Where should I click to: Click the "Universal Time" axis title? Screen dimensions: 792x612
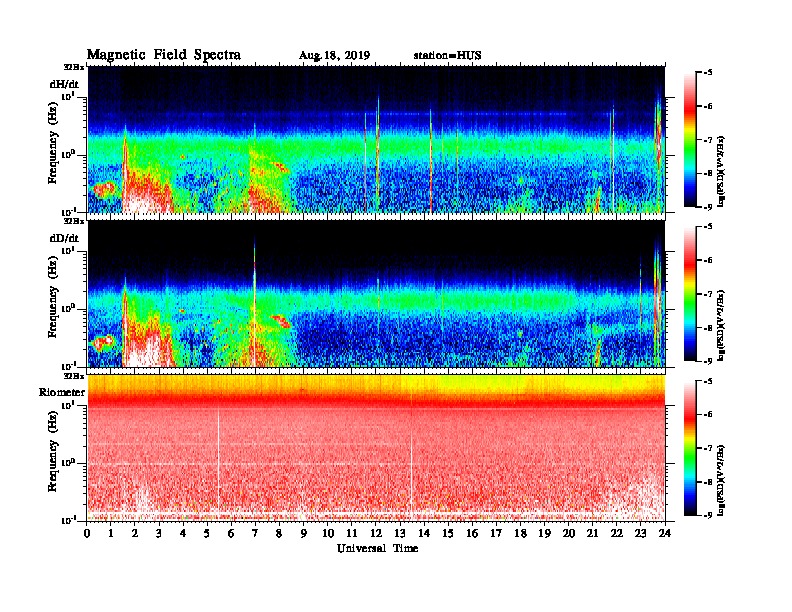(x=378, y=548)
